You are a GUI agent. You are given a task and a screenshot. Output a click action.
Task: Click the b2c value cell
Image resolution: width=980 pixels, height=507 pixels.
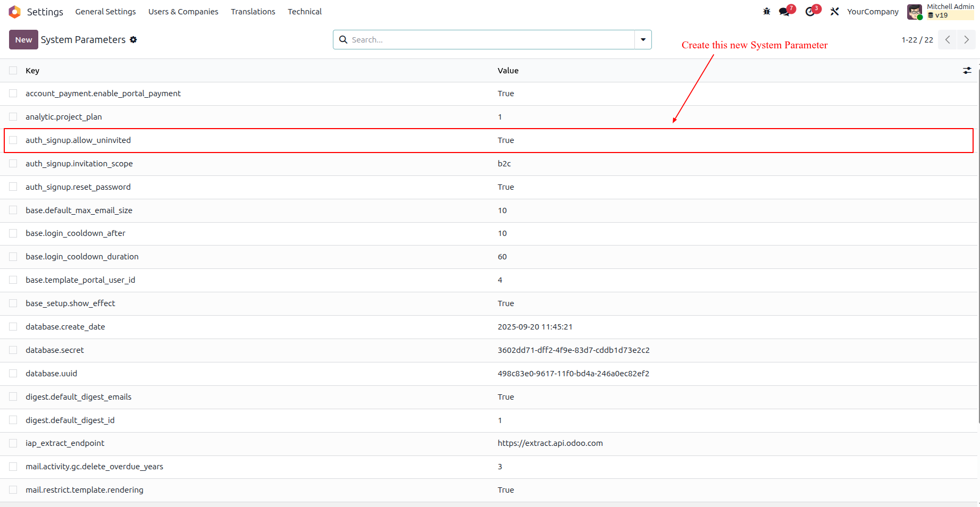[504, 164]
